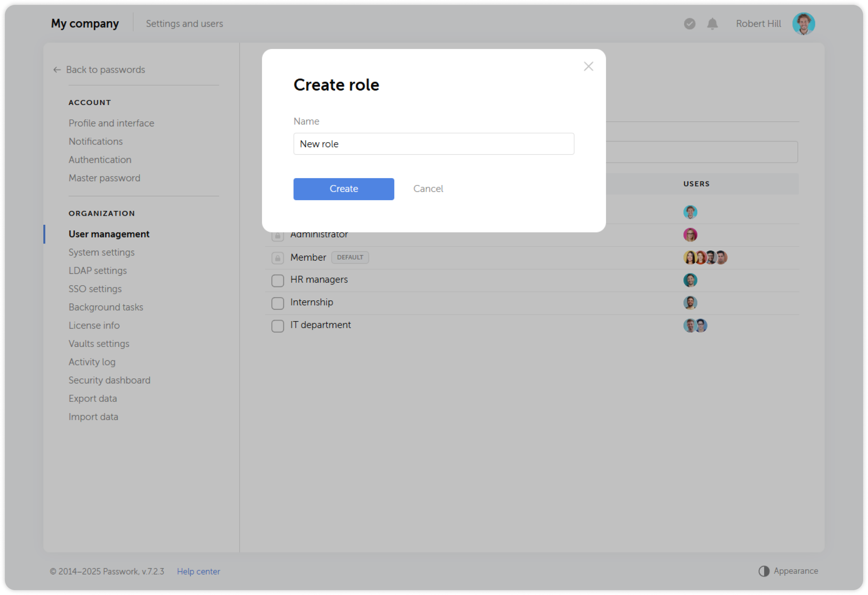This screenshot has width=868, height=595.
Task: Open the Help center link
Action: (199, 571)
